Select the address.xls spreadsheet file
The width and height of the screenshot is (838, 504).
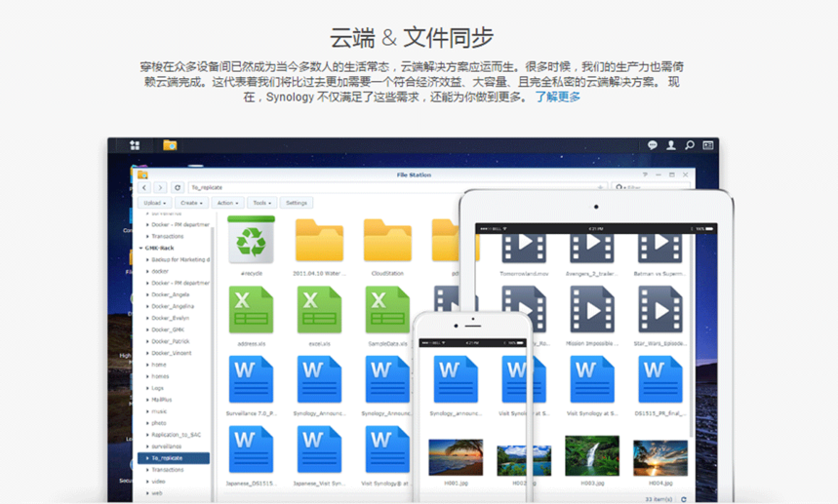click(251, 310)
